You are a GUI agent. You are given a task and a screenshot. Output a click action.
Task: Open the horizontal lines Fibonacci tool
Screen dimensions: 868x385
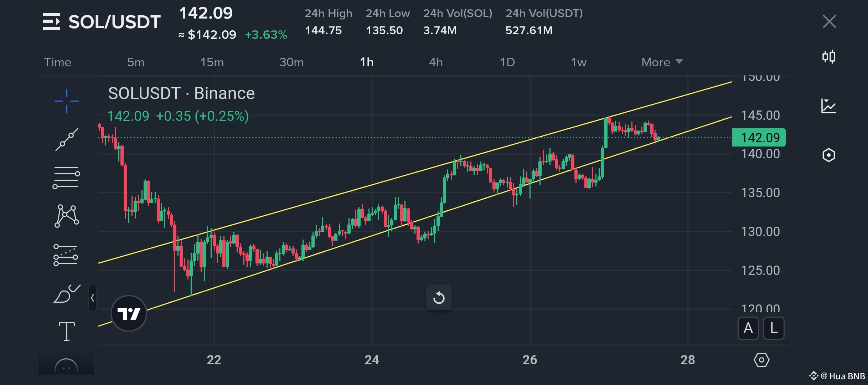[66, 177]
